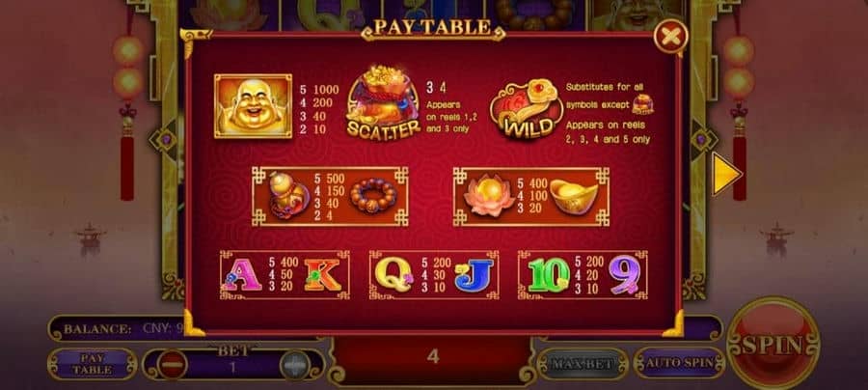Click the Scatter gold bag symbol
The height and width of the screenshot is (390, 868).
click(x=383, y=102)
